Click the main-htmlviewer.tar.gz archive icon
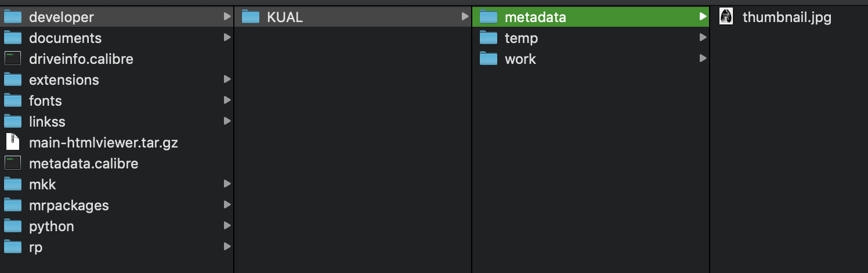This screenshot has height=273, width=868. pyautogui.click(x=13, y=142)
